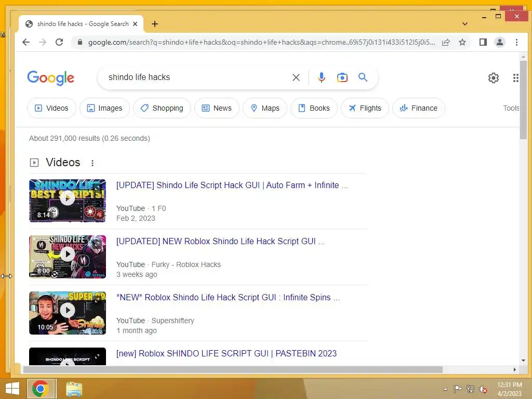The image size is (532, 399).
Task: Click the muted volume tray icon
Action: (483, 389)
